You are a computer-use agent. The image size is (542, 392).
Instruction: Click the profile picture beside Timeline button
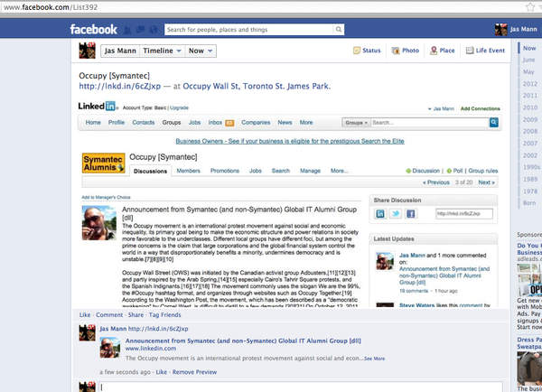click(x=87, y=51)
